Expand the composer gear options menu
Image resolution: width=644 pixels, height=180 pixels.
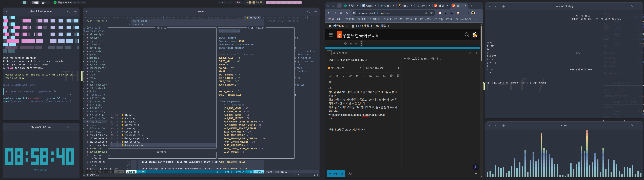coord(330,82)
